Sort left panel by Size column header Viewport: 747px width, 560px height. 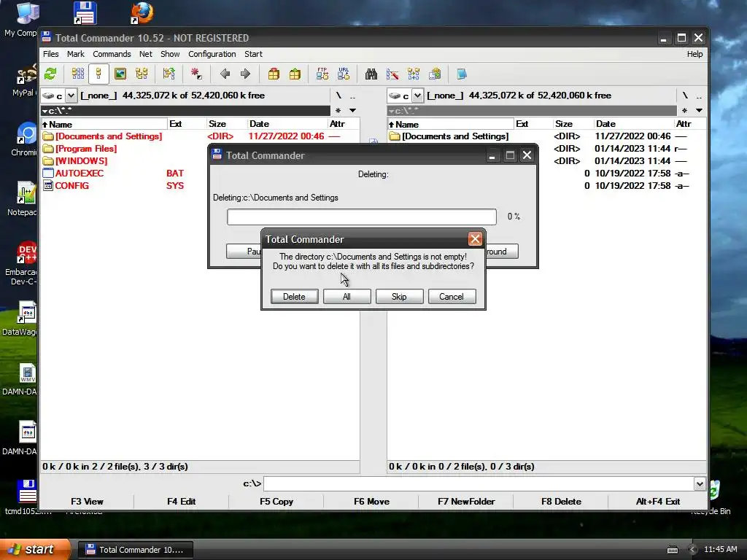226,124
